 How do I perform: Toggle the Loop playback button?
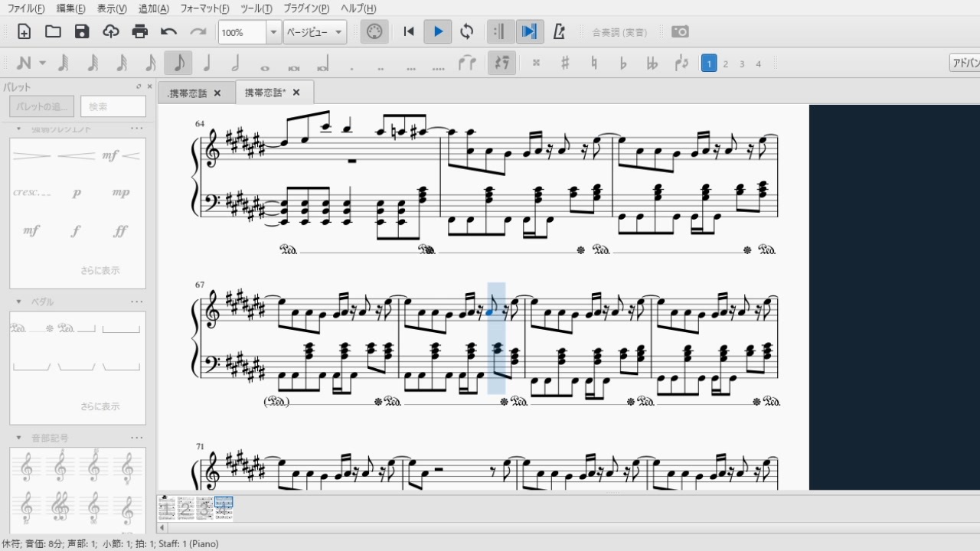coord(466,31)
